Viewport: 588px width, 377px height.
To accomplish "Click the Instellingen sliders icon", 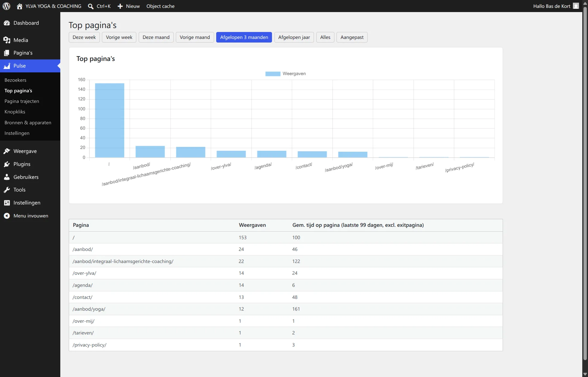I will coord(7,203).
